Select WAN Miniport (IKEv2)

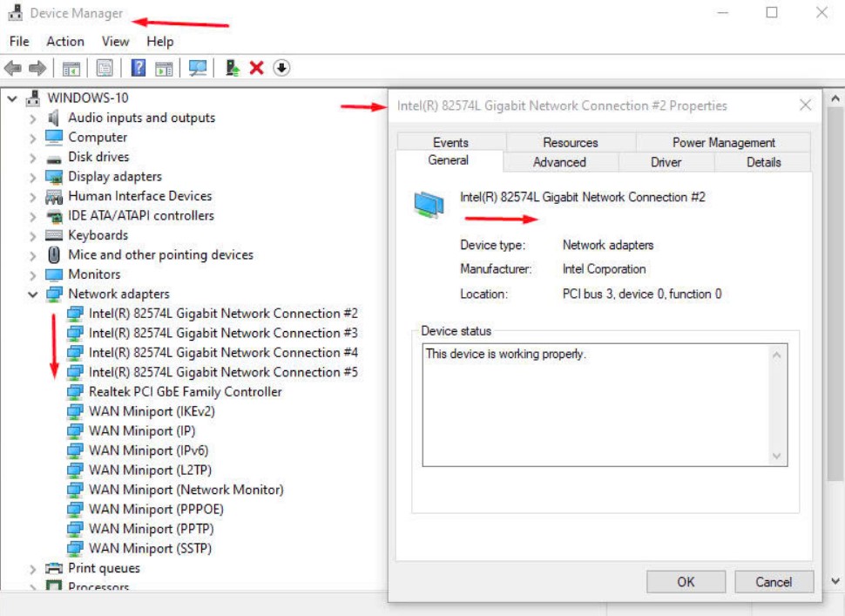click(152, 411)
